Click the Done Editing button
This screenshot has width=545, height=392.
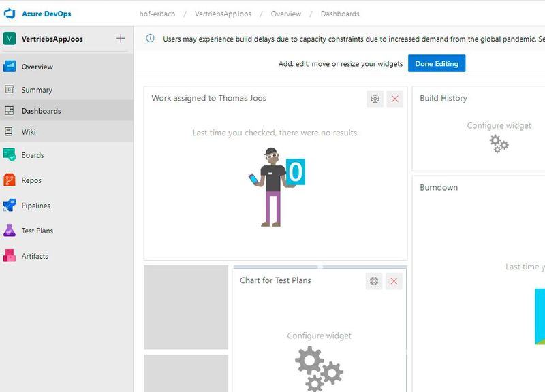[437, 63]
